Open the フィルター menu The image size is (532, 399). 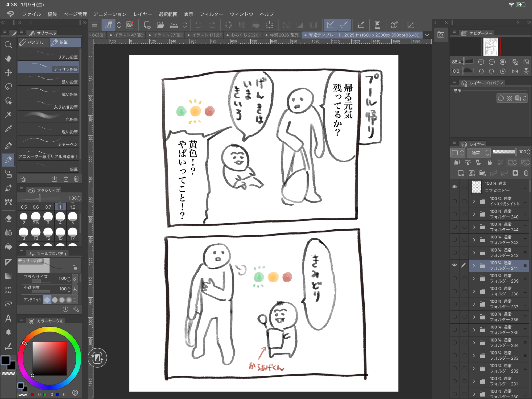[x=211, y=14]
